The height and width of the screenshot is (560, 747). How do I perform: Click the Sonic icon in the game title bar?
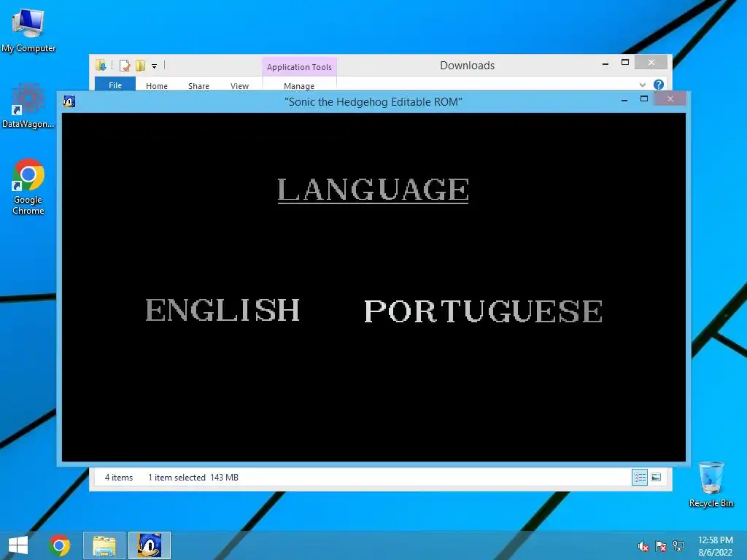point(69,101)
